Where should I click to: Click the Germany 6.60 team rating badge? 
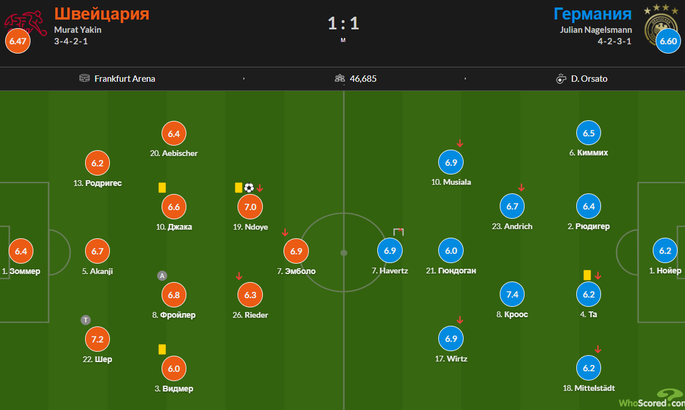(x=668, y=41)
